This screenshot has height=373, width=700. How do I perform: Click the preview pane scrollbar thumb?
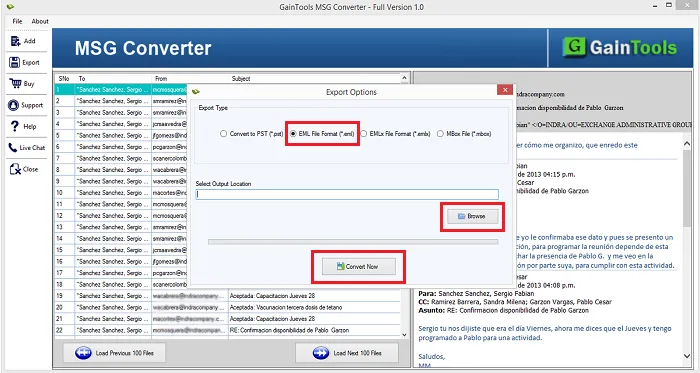coord(687,188)
